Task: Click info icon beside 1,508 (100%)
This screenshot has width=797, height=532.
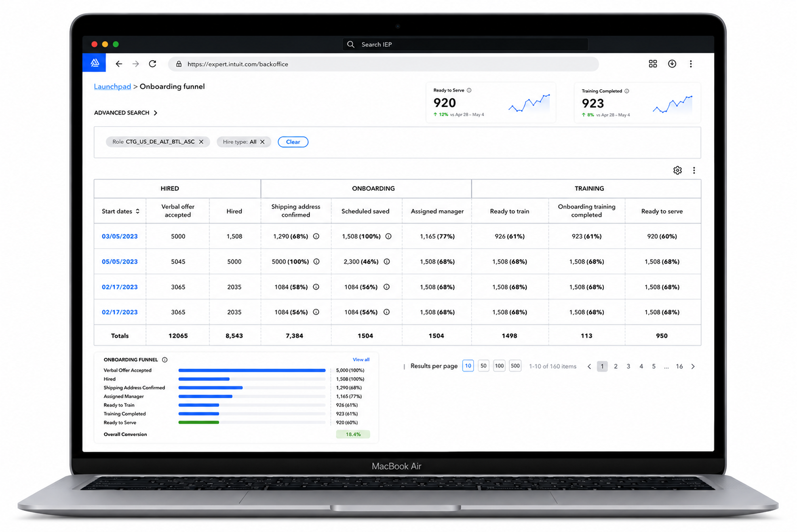Action: (388, 236)
